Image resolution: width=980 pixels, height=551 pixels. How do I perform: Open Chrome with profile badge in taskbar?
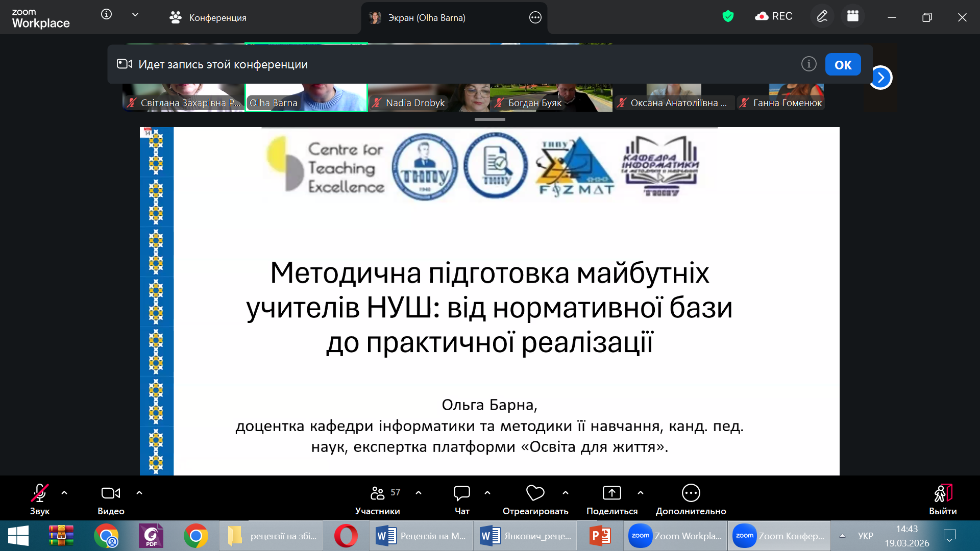point(106,536)
